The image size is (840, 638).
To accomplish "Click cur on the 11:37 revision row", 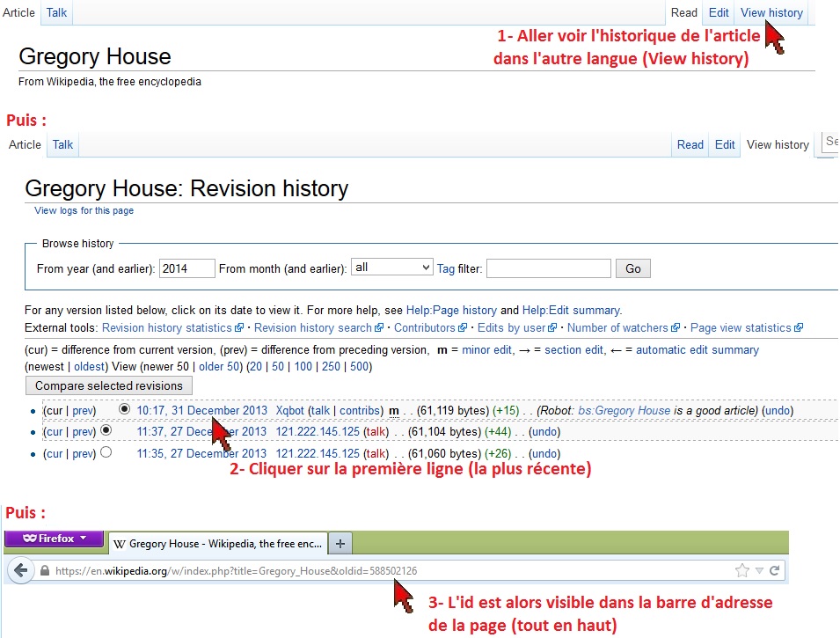I will pos(54,431).
